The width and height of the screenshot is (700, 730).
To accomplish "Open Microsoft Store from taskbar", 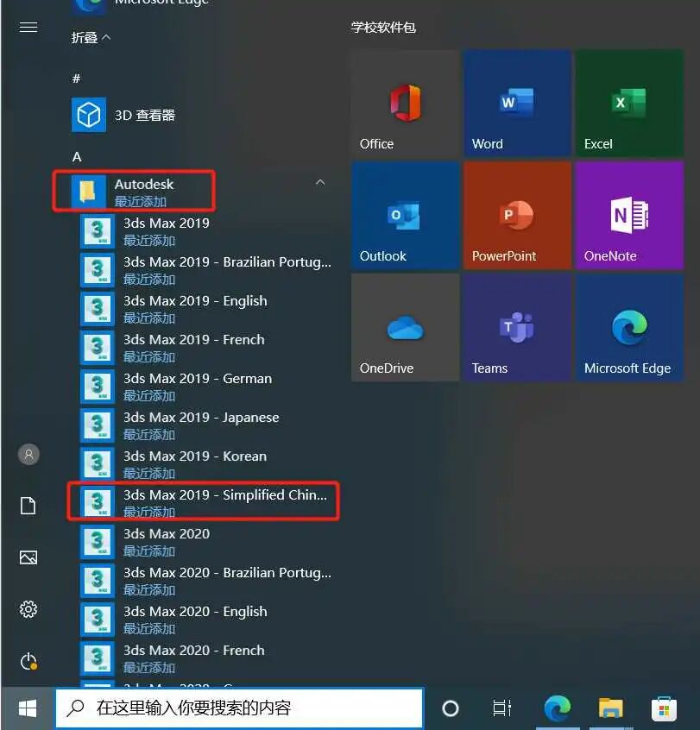I will click(664, 708).
